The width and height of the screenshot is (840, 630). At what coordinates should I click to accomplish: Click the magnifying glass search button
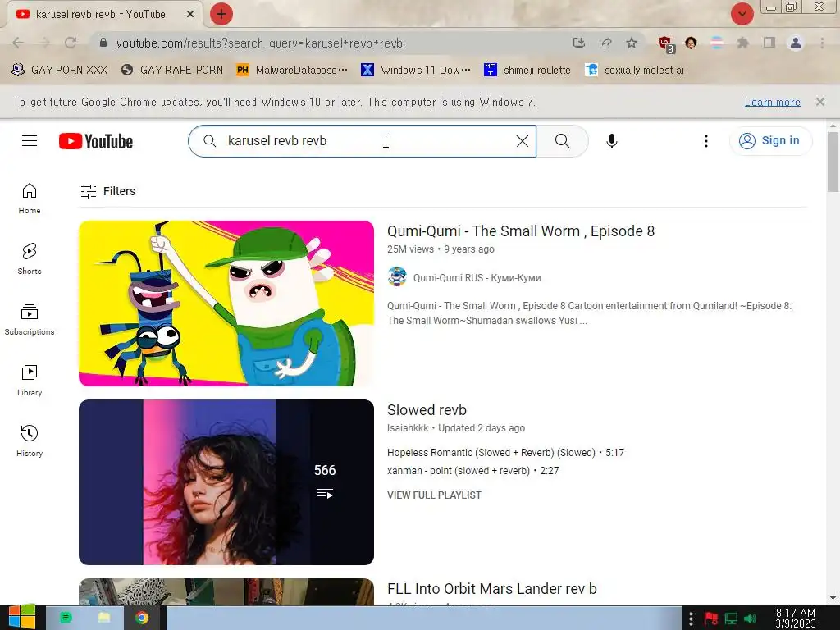pyautogui.click(x=562, y=141)
